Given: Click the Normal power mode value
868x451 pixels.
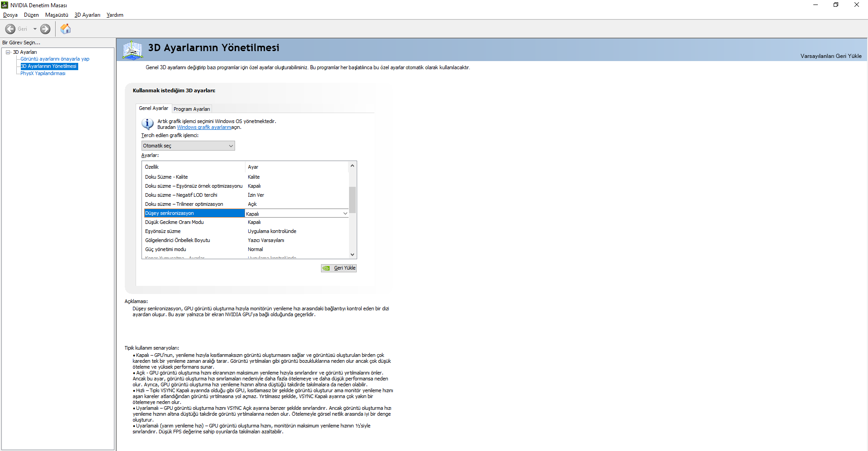Looking at the screenshot, I should tap(255, 249).
